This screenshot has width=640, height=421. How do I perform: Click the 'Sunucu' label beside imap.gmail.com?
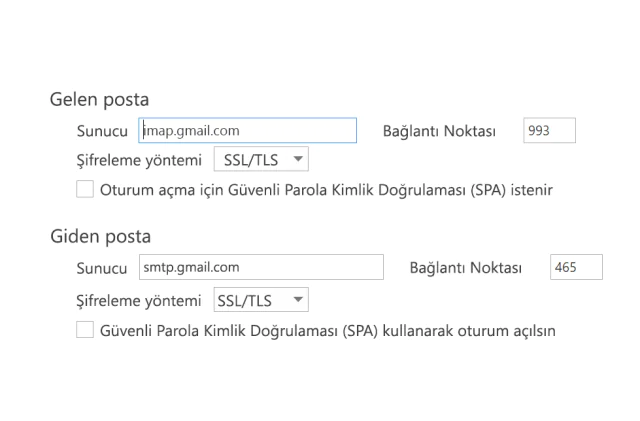102,131
